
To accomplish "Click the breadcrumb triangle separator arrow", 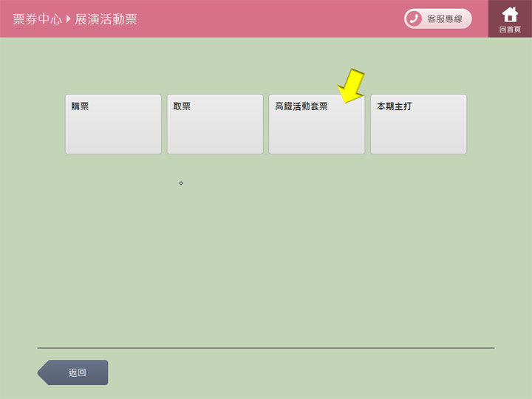I will coord(68,18).
